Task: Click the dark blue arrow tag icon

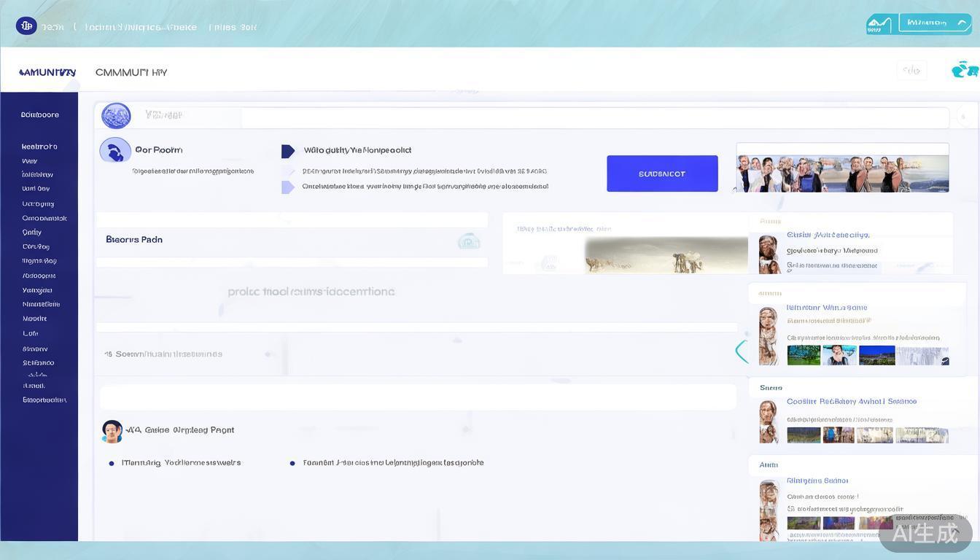Action: coord(288,151)
